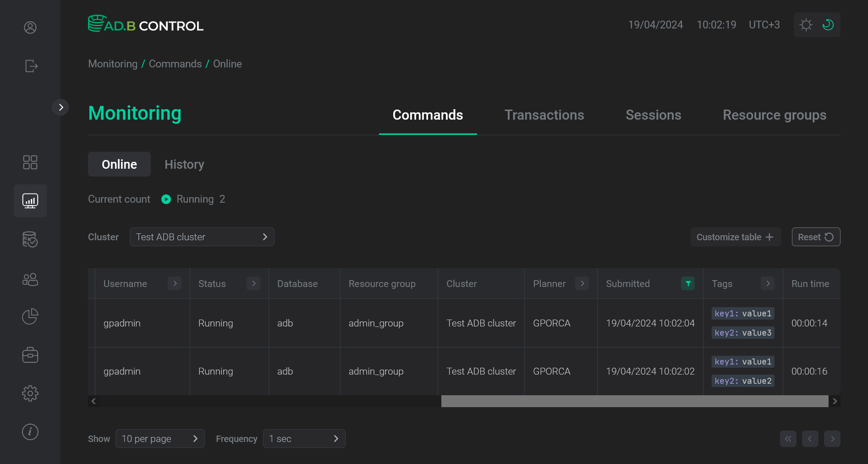This screenshot has height=464, width=868.
Task: Switch to the History toggle
Action: pyautogui.click(x=184, y=164)
